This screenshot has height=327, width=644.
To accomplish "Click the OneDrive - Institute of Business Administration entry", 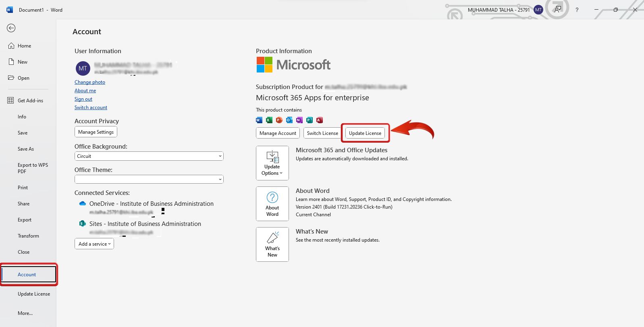I will (152, 204).
